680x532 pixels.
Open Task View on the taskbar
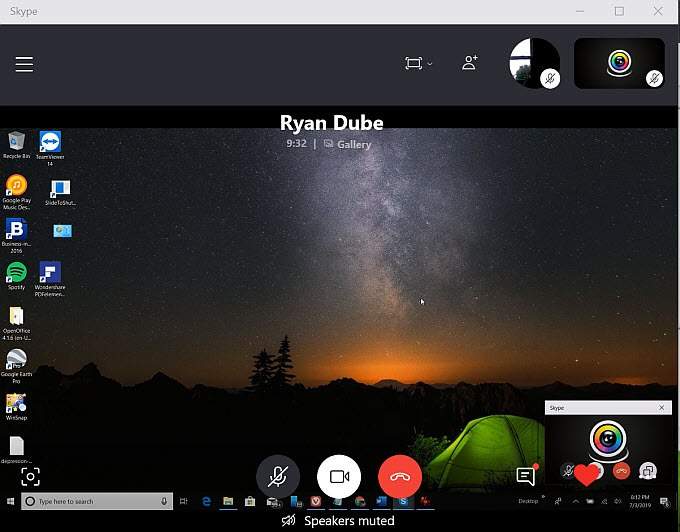pos(183,501)
